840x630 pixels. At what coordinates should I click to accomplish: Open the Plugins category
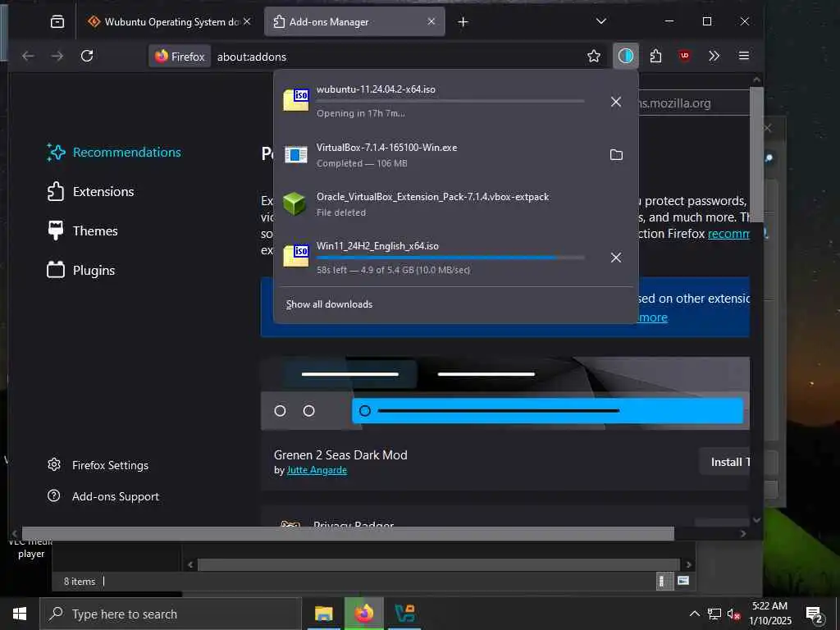click(x=81, y=270)
